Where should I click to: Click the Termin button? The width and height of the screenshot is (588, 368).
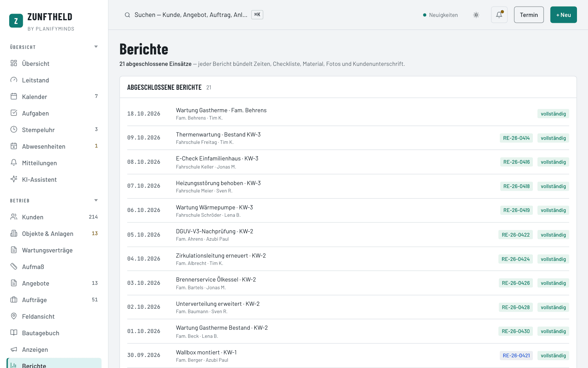pos(529,15)
